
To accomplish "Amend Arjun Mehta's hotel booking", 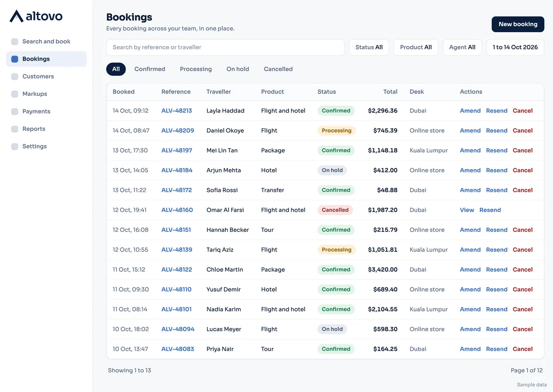I will (470, 170).
